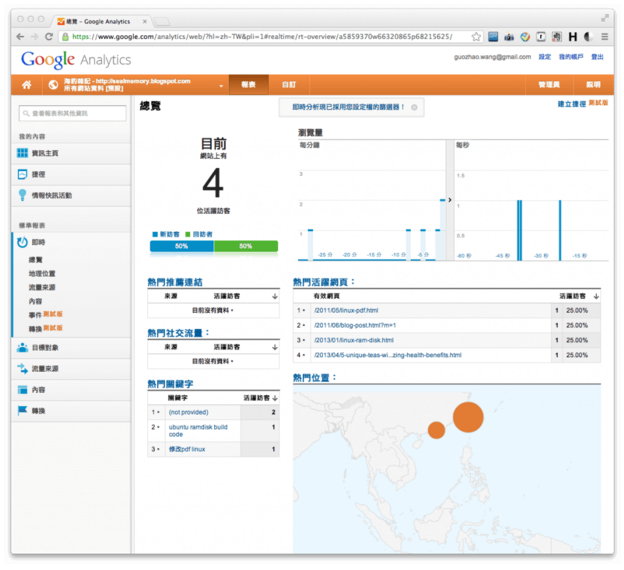Click the blue 50% new visitors bar
Image resolution: width=624 pixels, height=570 pixels.
(182, 246)
